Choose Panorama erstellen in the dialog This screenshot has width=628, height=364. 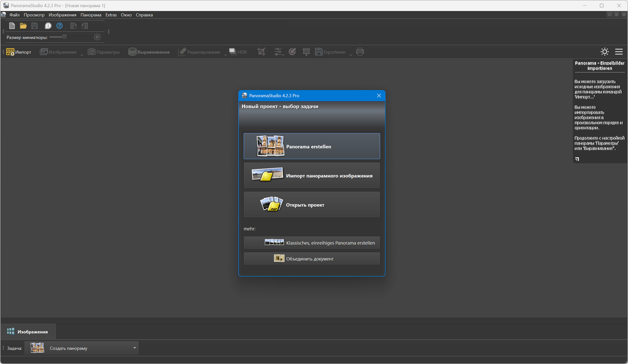(312, 146)
